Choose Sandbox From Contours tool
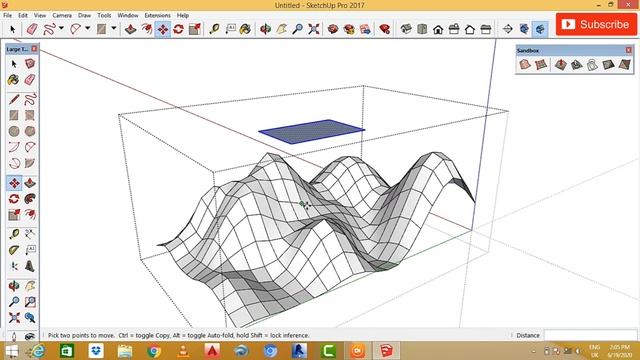Viewport: 640px width, 360px height. pos(525,64)
